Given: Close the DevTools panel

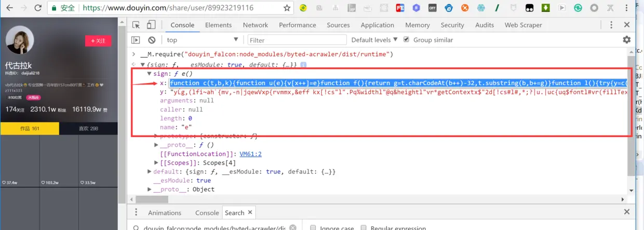Looking at the screenshot, I should click(x=627, y=25).
